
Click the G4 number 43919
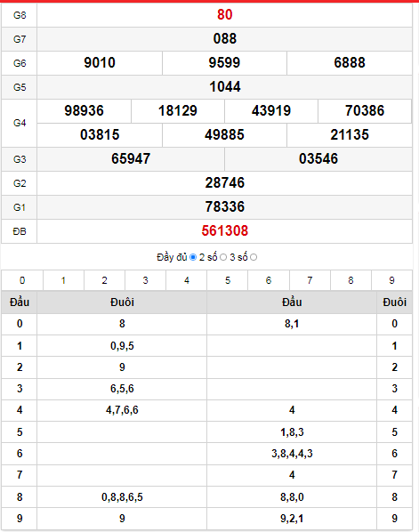[x=271, y=111]
